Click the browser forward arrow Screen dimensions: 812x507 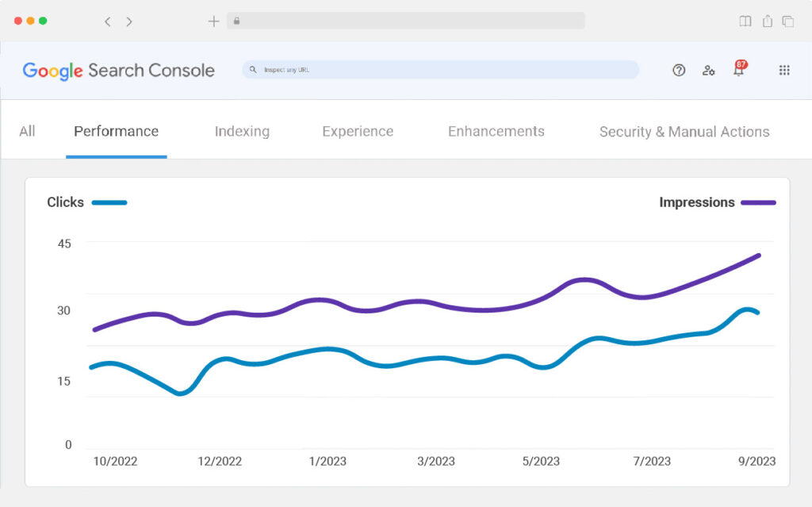(129, 21)
